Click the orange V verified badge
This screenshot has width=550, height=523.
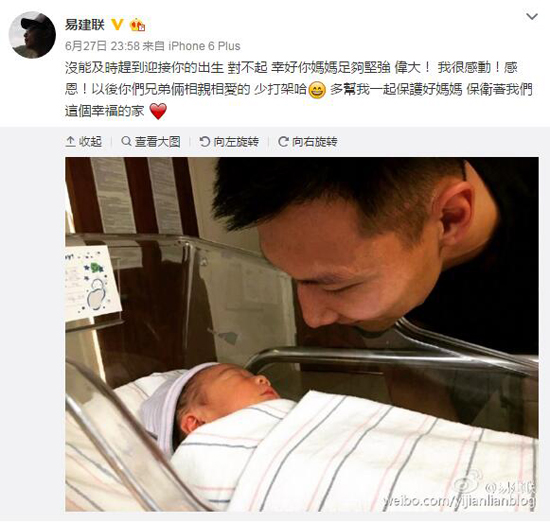click(x=117, y=25)
